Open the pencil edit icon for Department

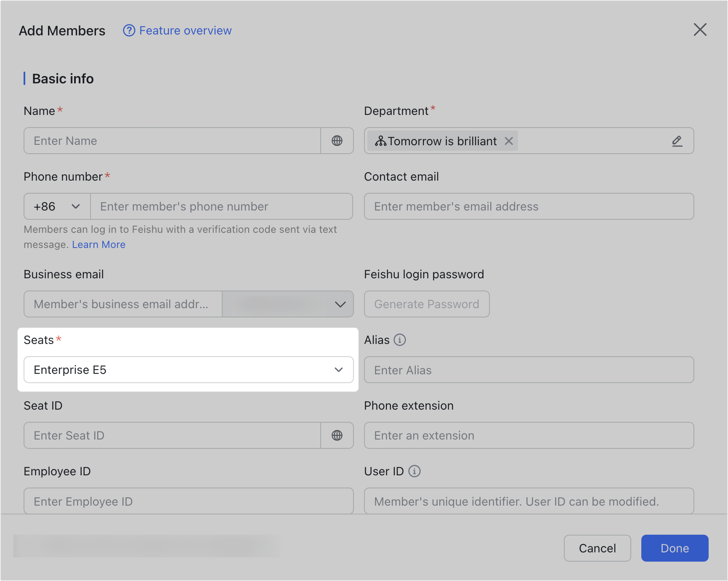677,141
